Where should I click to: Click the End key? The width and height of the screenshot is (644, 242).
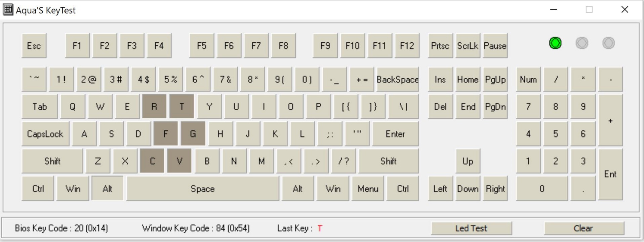(468, 107)
